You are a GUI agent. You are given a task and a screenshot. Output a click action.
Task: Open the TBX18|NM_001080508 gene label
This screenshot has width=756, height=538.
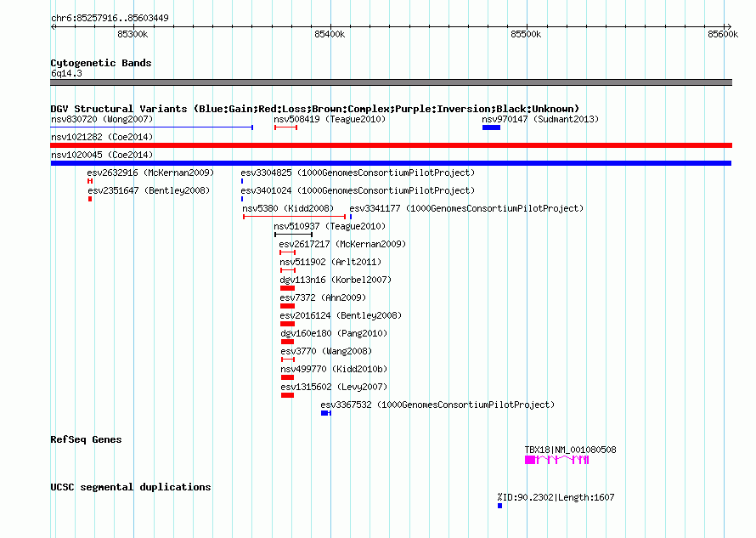tap(570, 450)
